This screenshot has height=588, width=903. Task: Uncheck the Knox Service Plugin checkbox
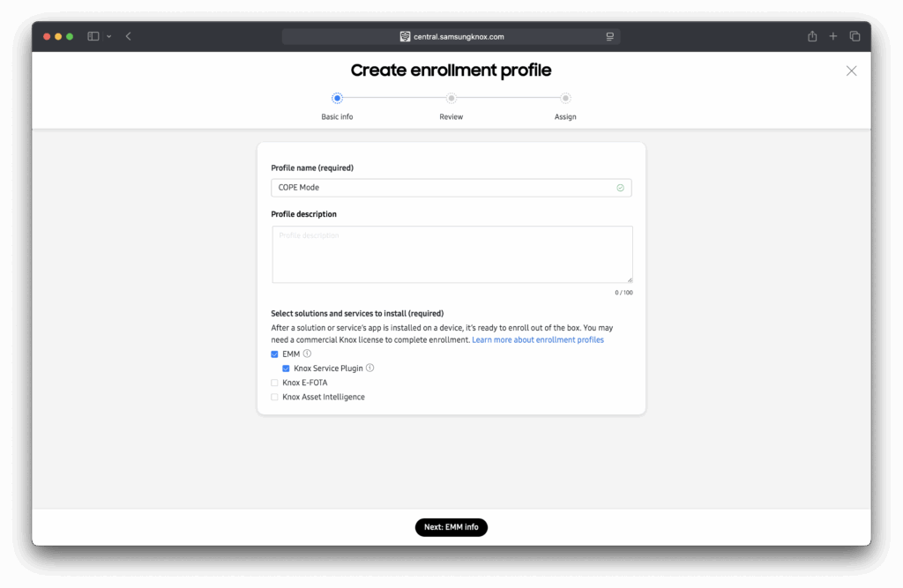(287, 368)
